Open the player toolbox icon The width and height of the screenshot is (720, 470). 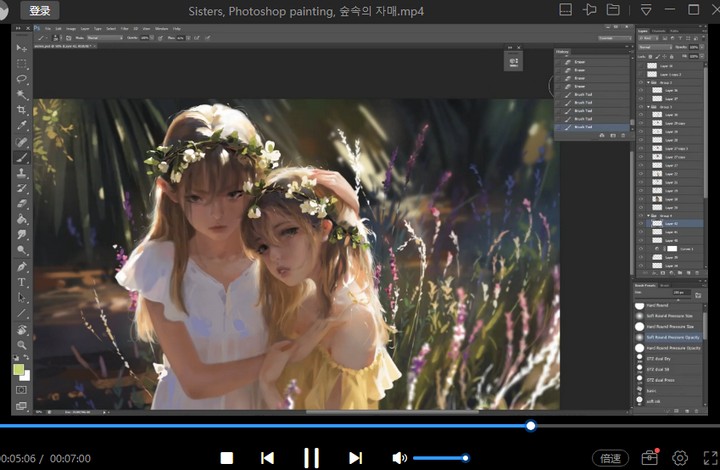(x=649, y=457)
